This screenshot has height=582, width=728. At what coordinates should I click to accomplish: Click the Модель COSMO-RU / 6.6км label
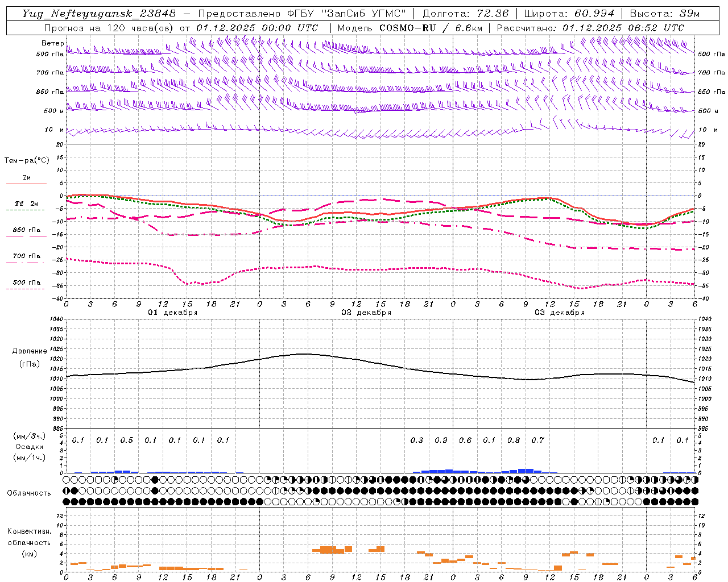(x=409, y=28)
